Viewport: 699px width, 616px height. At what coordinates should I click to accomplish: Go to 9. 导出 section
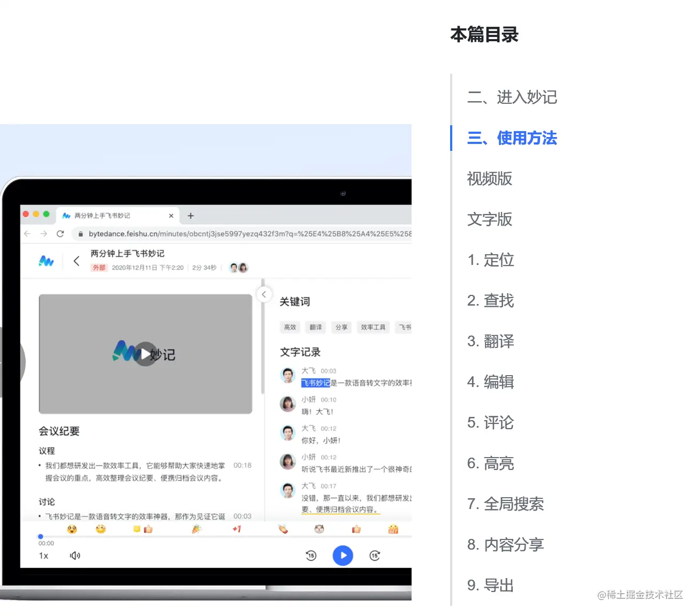coord(491,585)
